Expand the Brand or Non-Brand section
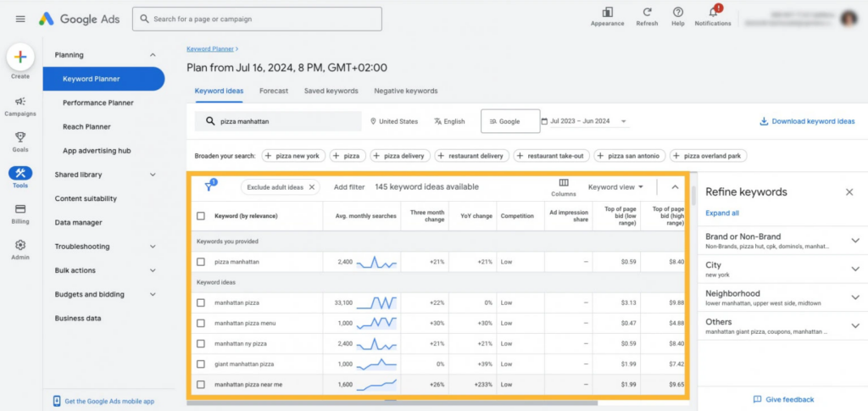Image resolution: width=868 pixels, height=411 pixels. coord(854,241)
